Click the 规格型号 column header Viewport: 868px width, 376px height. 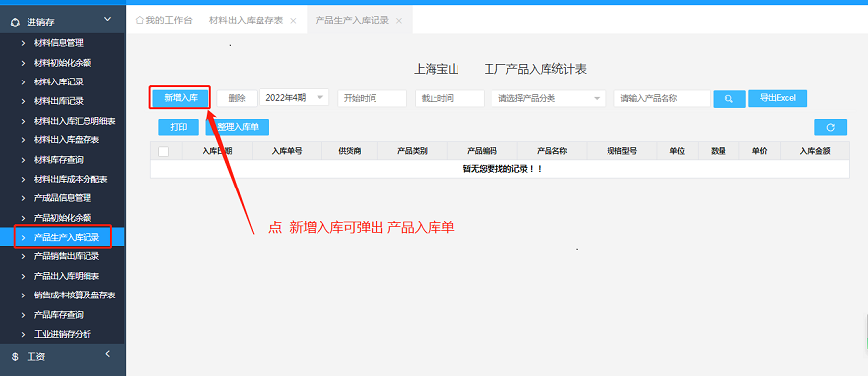pos(621,151)
